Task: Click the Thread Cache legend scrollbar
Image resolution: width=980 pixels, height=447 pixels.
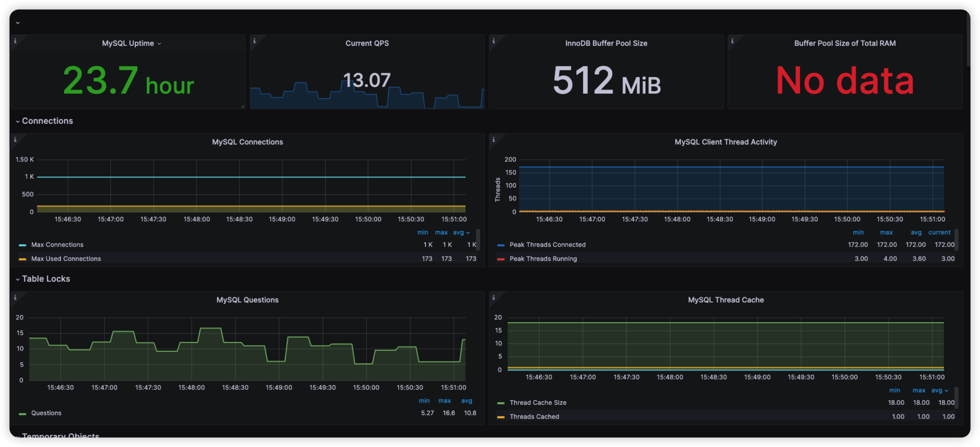Action: (x=957, y=398)
